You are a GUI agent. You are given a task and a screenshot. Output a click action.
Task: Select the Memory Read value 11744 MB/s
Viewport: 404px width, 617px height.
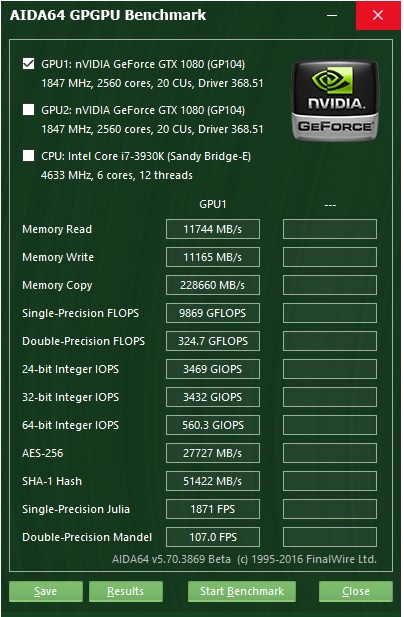coord(213,229)
